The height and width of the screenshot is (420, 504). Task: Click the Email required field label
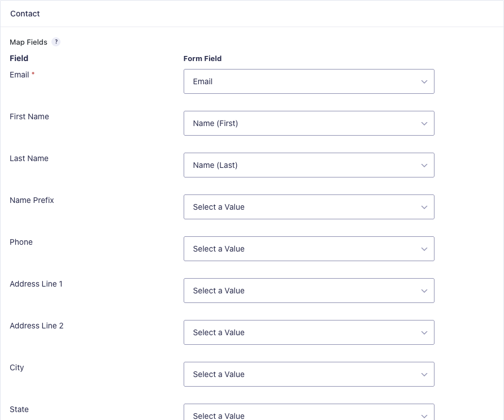click(x=22, y=75)
